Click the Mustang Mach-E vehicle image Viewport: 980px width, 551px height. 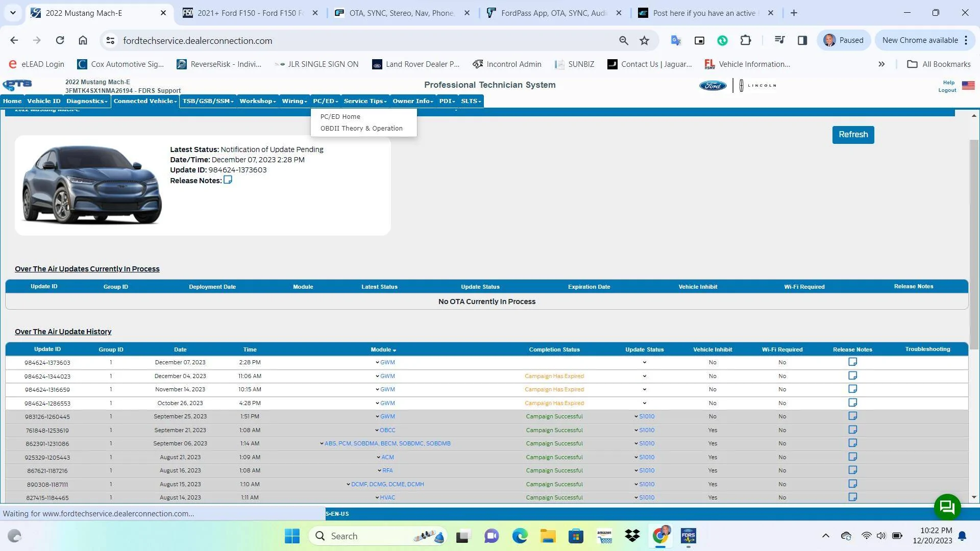[x=92, y=185]
